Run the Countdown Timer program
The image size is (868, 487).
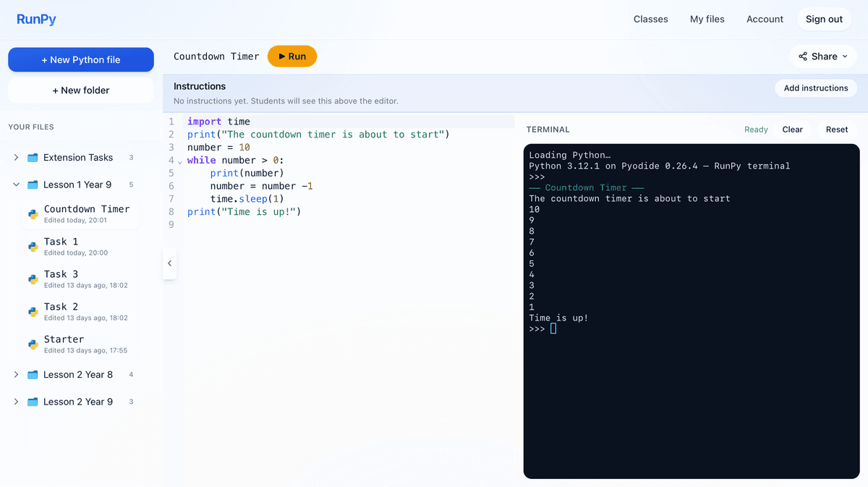click(x=292, y=56)
